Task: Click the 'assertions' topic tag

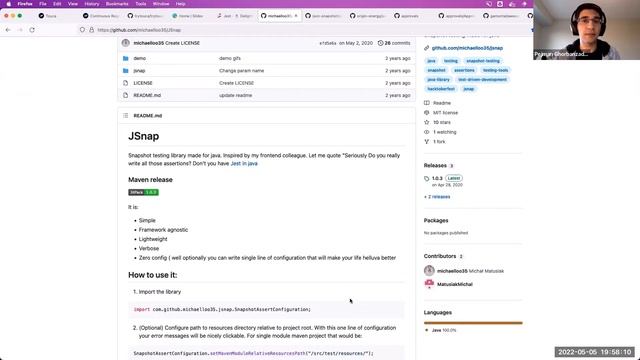Action: pos(464,70)
